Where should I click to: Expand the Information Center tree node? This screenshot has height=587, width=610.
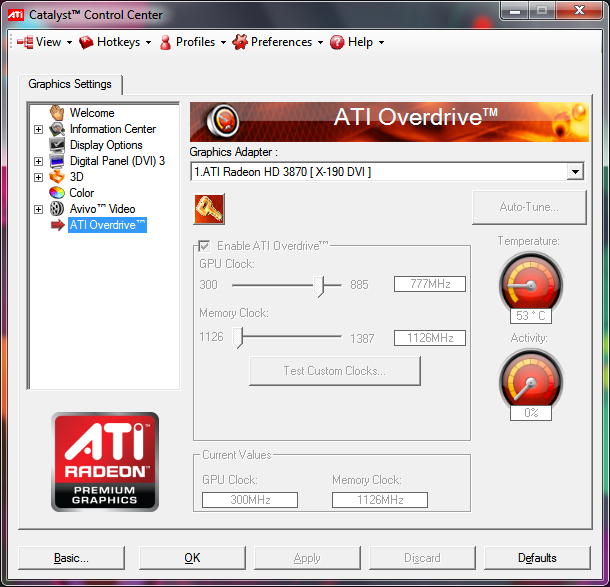(x=38, y=129)
